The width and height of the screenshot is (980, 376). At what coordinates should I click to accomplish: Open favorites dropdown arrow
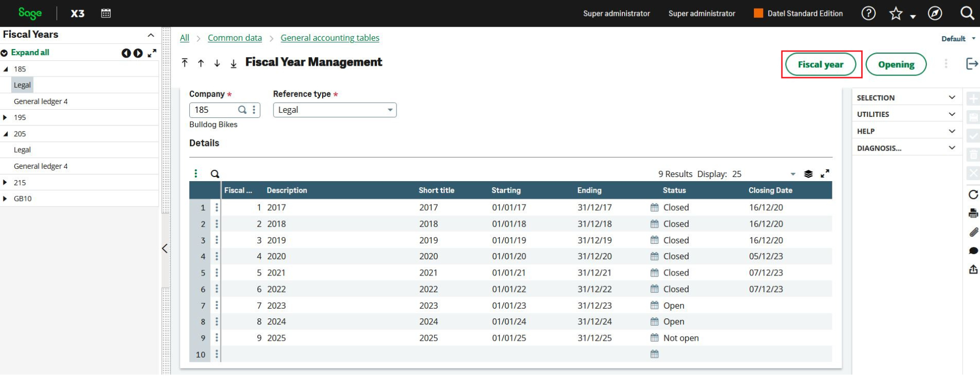[x=913, y=16]
